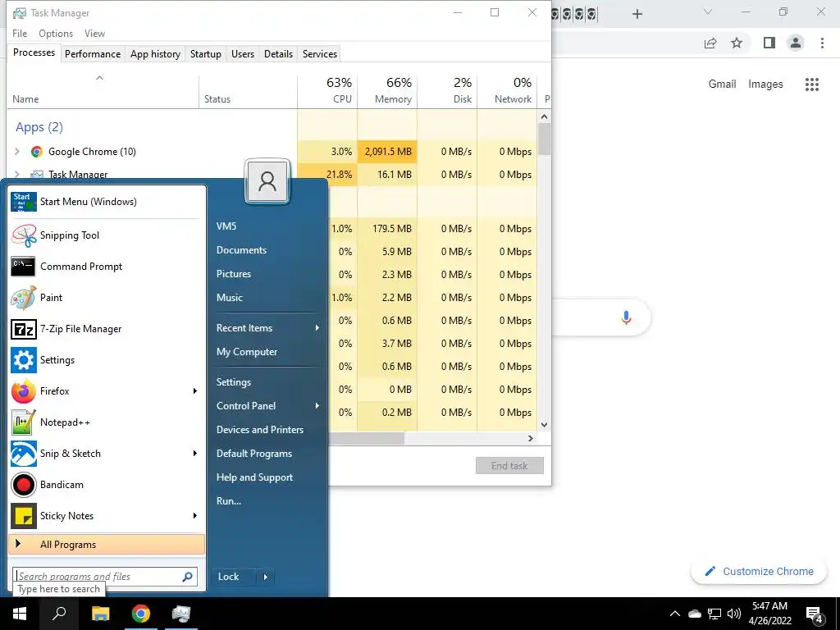Image resolution: width=840 pixels, height=630 pixels.
Task: Start voice search with microphone icon
Action: click(626, 317)
